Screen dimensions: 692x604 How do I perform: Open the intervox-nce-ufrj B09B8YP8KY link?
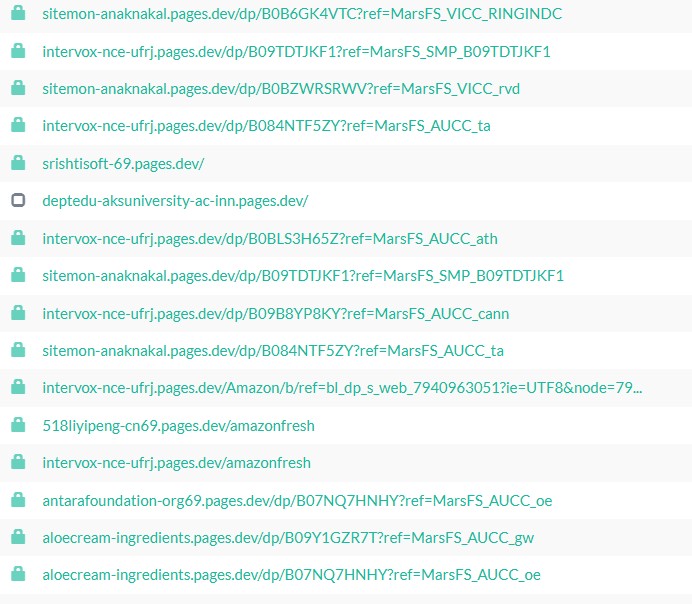tap(276, 313)
